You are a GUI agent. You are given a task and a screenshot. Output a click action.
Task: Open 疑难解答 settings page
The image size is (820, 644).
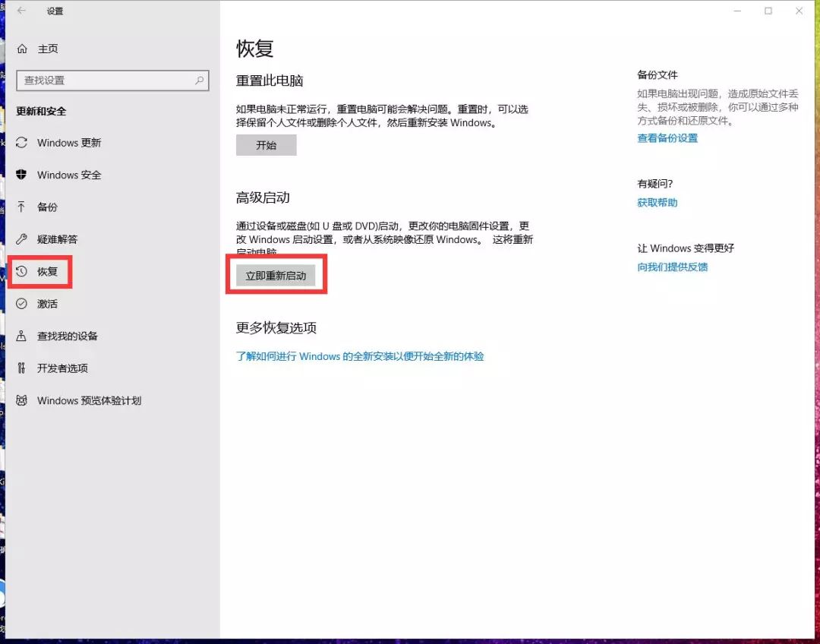point(57,239)
